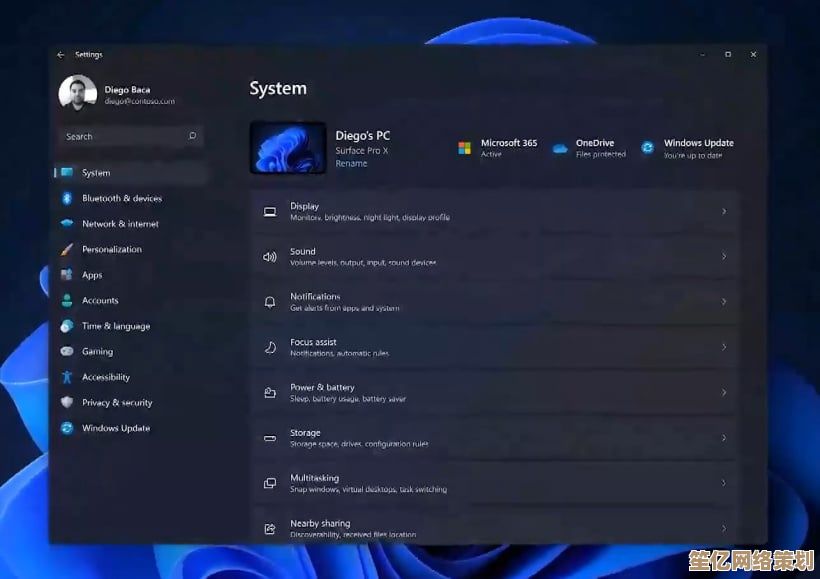This screenshot has width=820, height=579.
Task: Switch to the Personalization section
Action: (110, 249)
